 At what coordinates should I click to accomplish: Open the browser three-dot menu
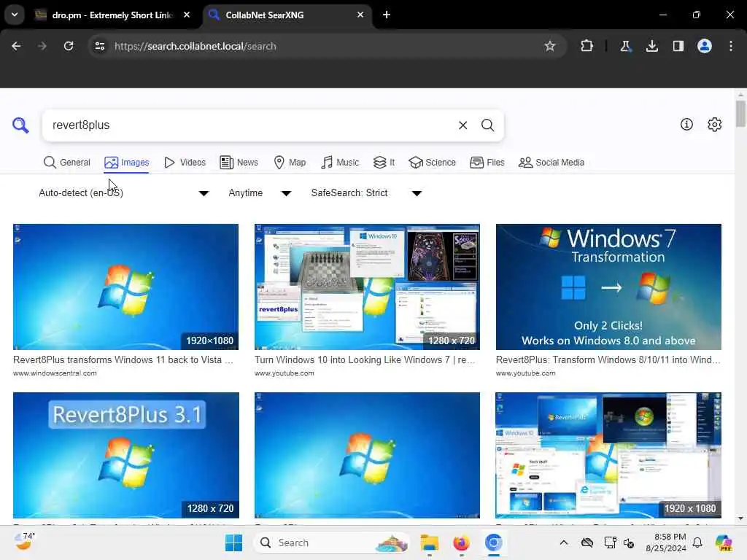(x=731, y=46)
